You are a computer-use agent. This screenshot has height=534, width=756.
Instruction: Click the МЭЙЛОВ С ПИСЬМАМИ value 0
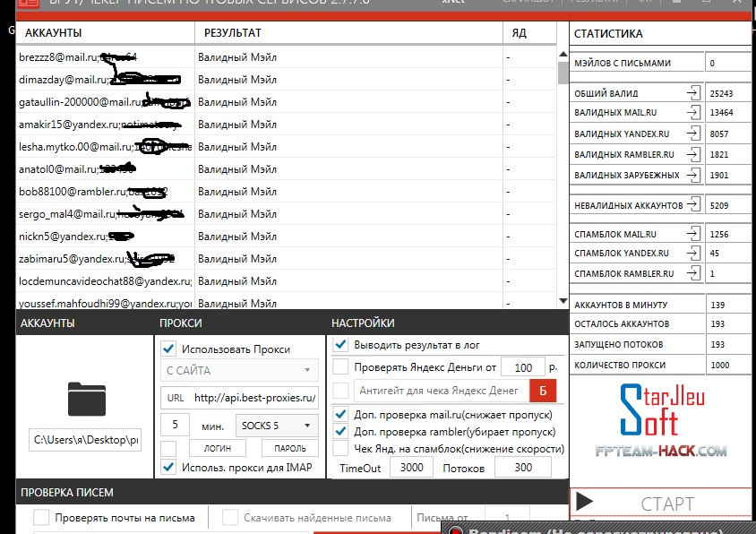click(x=712, y=64)
